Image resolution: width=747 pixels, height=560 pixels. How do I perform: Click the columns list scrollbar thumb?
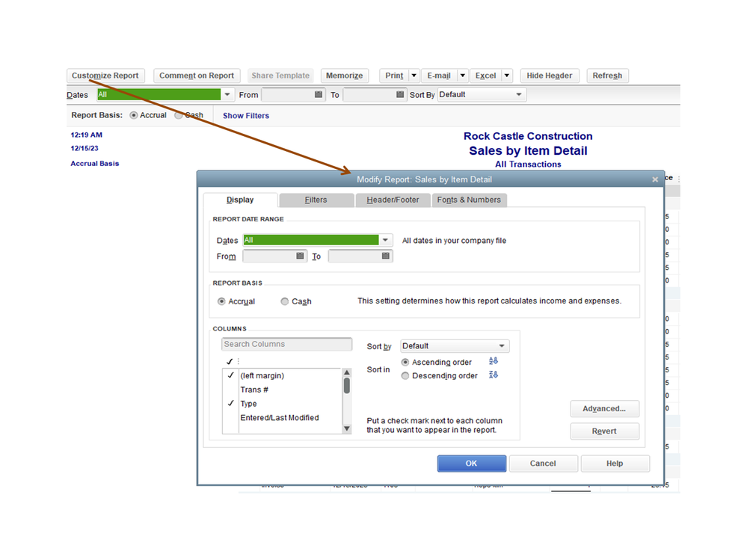pyautogui.click(x=347, y=386)
